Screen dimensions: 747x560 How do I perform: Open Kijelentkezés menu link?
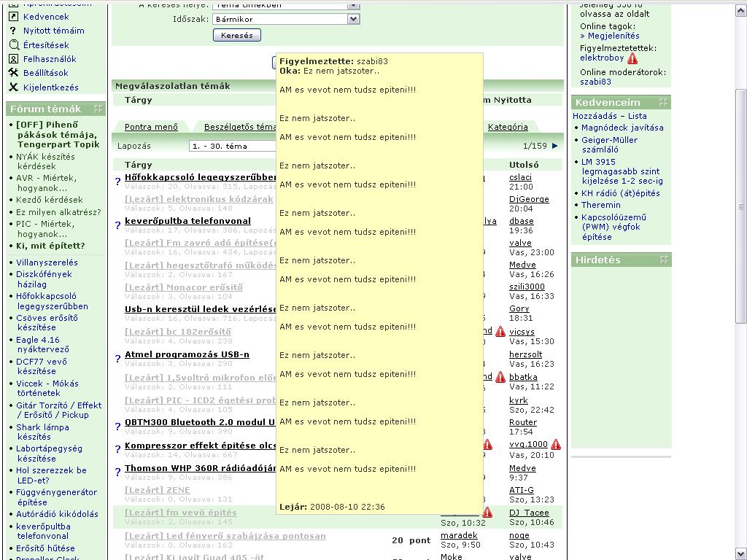tap(51, 87)
